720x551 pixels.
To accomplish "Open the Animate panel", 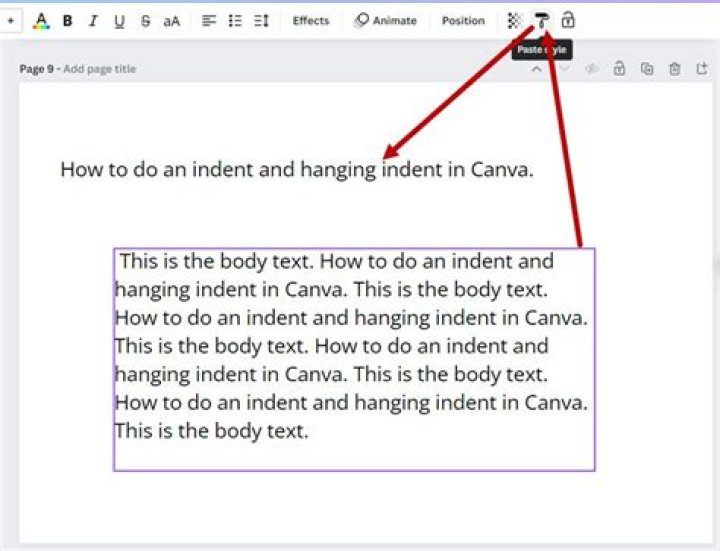I will click(x=386, y=21).
